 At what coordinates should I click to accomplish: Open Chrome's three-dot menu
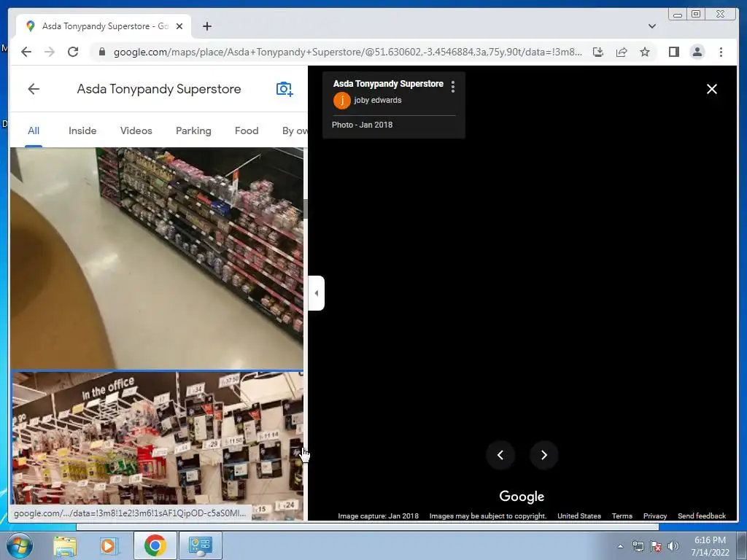click(721, 52)
